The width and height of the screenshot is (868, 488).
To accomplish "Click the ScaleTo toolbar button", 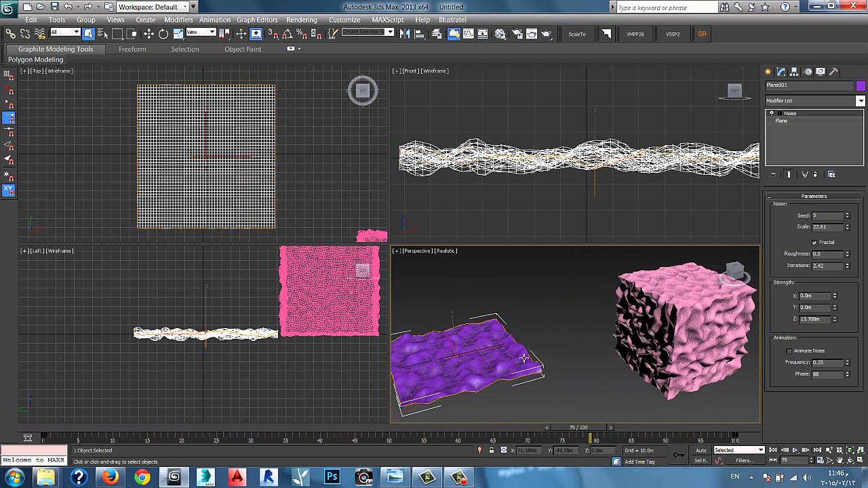I will (x=577, y=34).
